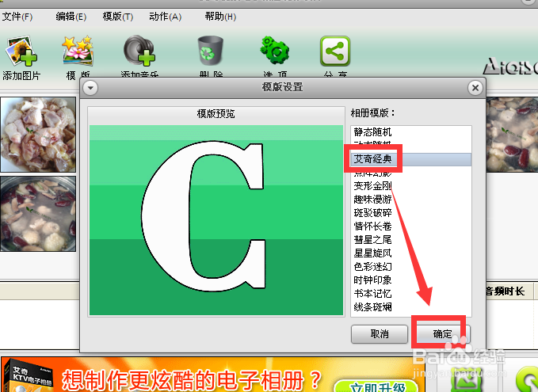Select the raw chicken pieces photo thumbnail
The width and height of the screenshot is (538, 392).
click(x=38, y=134)
